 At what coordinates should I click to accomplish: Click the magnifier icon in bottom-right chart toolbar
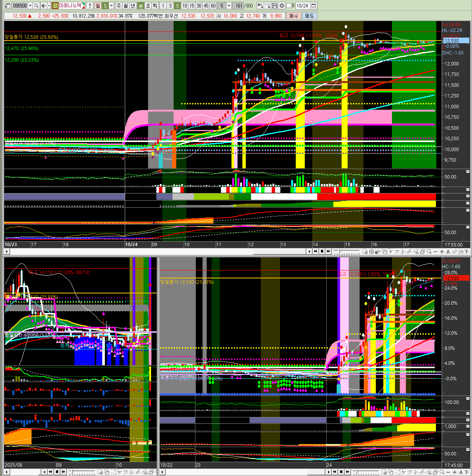[x=442, y=472]
